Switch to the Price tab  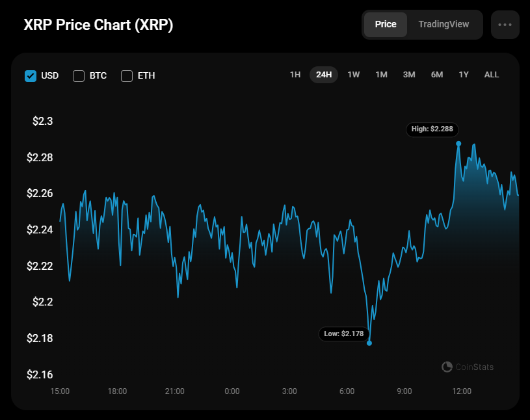(386, 24)
